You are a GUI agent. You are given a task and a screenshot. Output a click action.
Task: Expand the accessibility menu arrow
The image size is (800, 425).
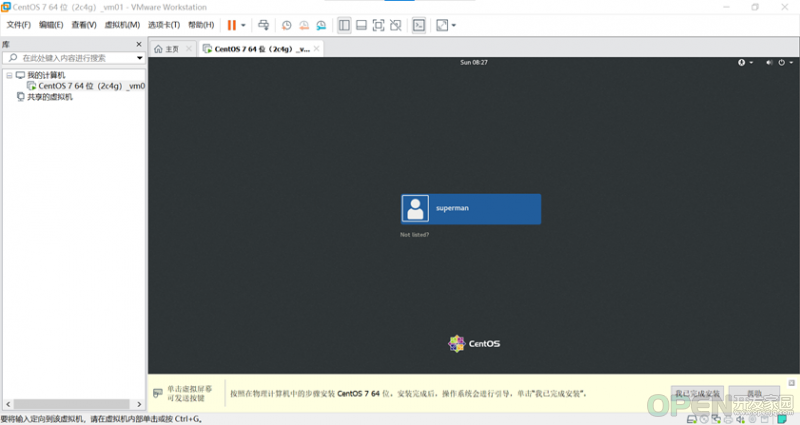tap(751, 62)
